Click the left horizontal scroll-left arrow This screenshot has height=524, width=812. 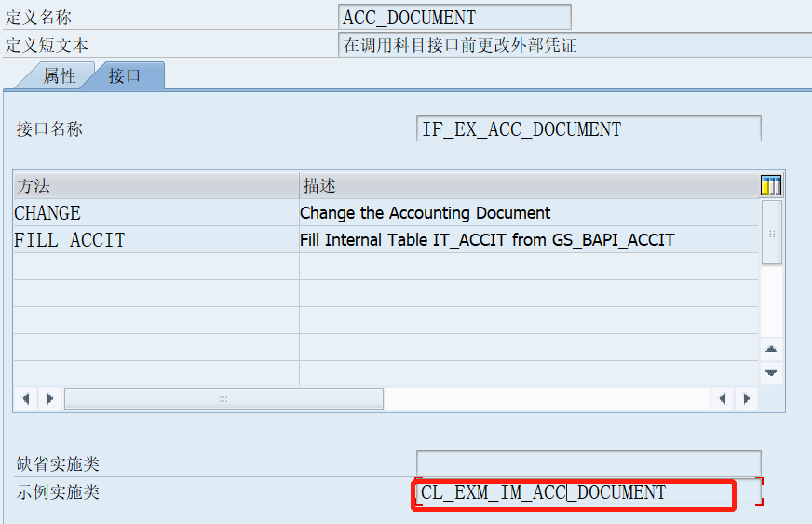click(x=26, y=398)
